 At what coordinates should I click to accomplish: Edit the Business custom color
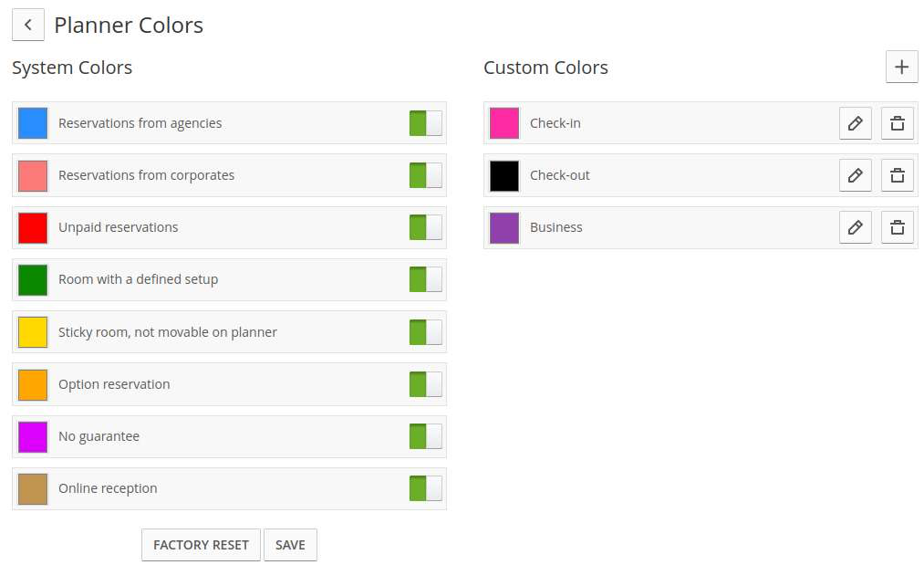tap(855, 227)
